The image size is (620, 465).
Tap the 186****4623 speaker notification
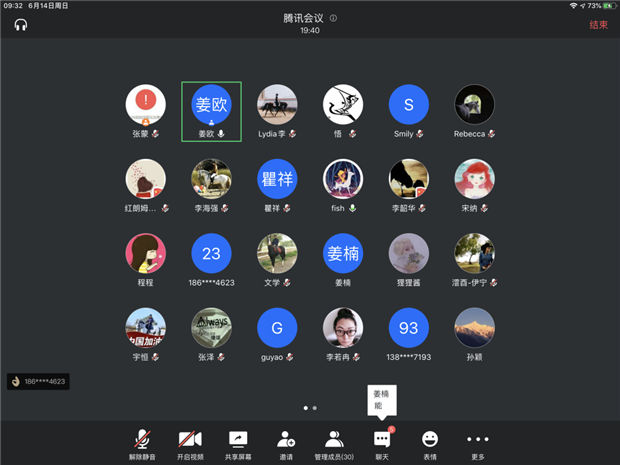38,381
